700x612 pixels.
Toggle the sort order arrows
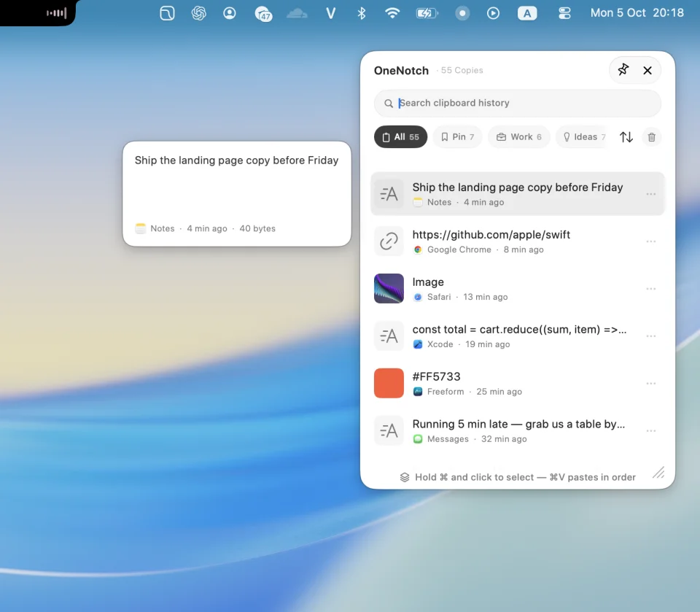626,137
